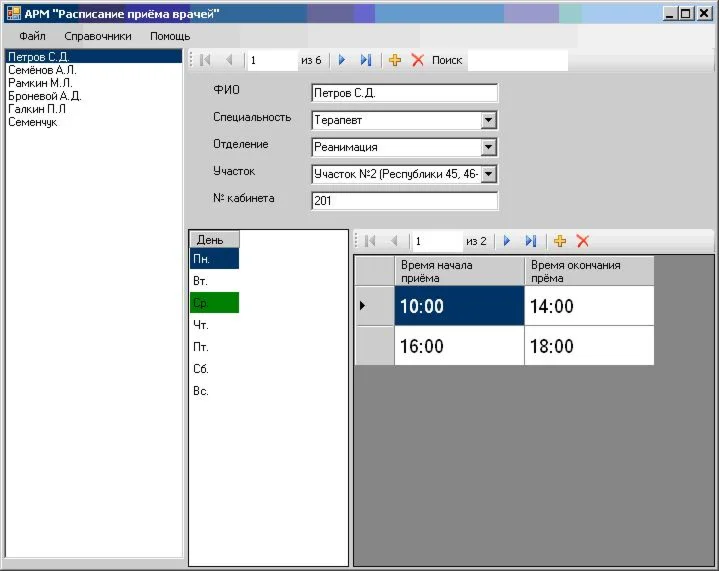Select the Вс. day row
The width and height of the screenshot is (719, 571).
coord(214,391)
